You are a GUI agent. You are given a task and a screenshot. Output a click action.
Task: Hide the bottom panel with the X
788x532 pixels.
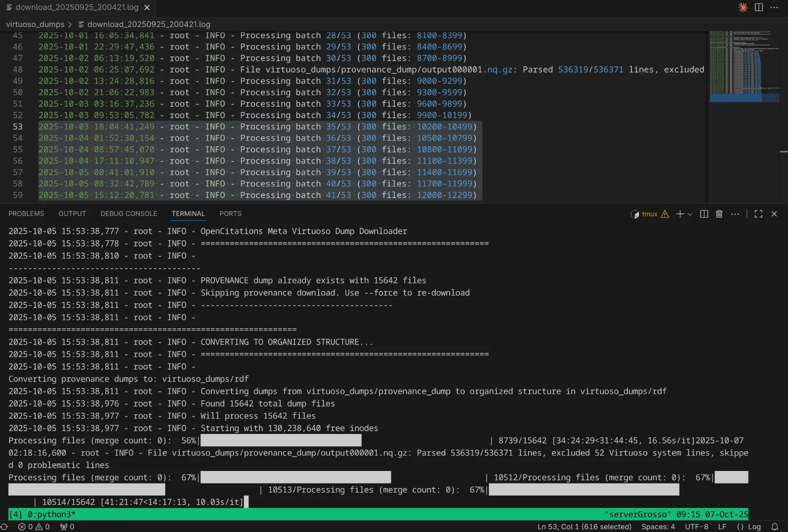(x=774, y=214)
